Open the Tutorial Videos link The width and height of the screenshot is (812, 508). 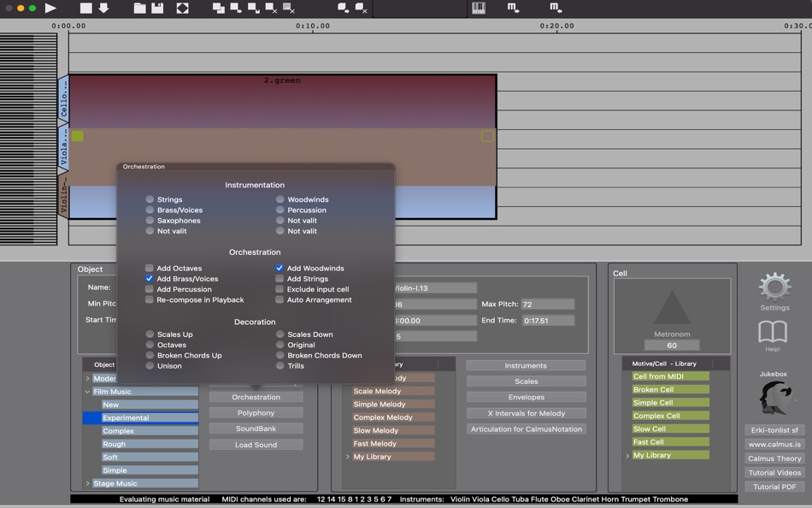coord(774,472)
